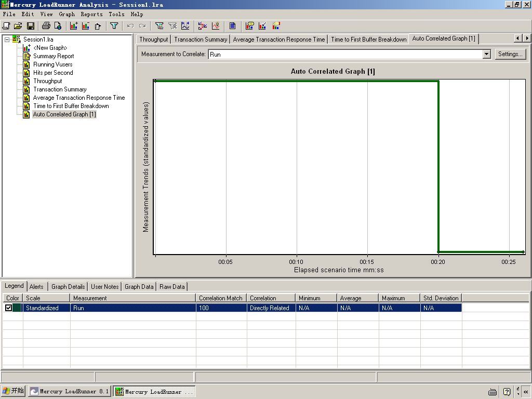Open the Time to First Buffer Breakdown tab
The width and height of the screenshot is (532, 399).
369,39
